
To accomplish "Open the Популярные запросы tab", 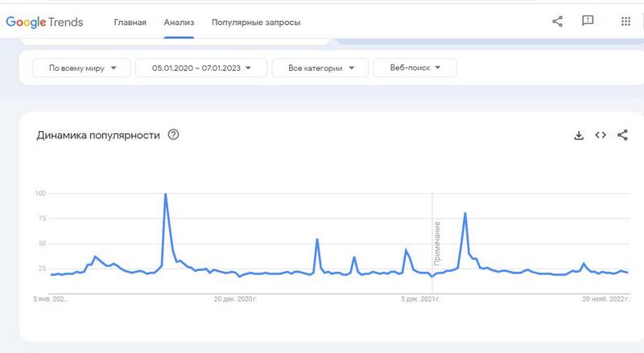I will (256, 22).
